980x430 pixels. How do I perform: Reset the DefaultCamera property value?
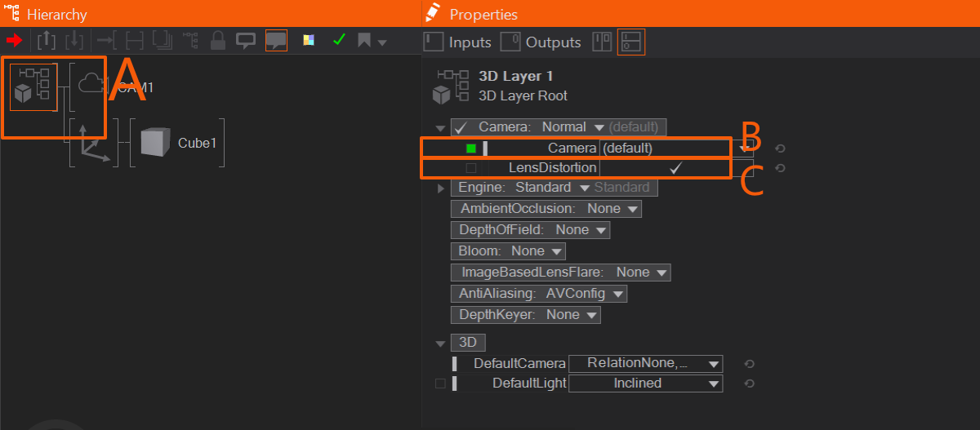tap(749, 364)
